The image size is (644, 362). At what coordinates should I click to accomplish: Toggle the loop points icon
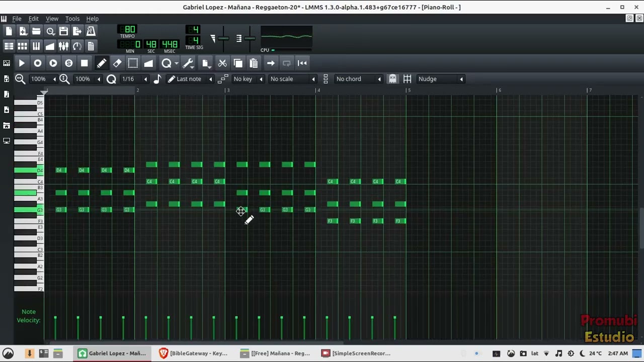tap(286, 63)
